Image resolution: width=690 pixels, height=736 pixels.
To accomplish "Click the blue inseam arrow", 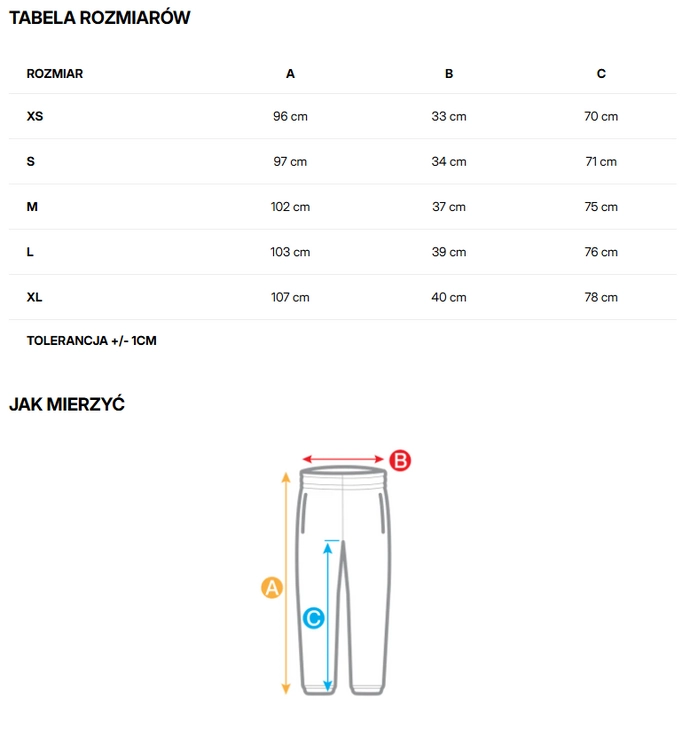I will tap(328, 615).
